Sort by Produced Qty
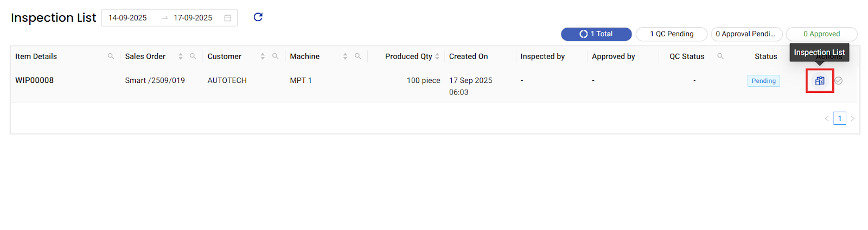This screenshot has height=230, width=868. (437, 56)
